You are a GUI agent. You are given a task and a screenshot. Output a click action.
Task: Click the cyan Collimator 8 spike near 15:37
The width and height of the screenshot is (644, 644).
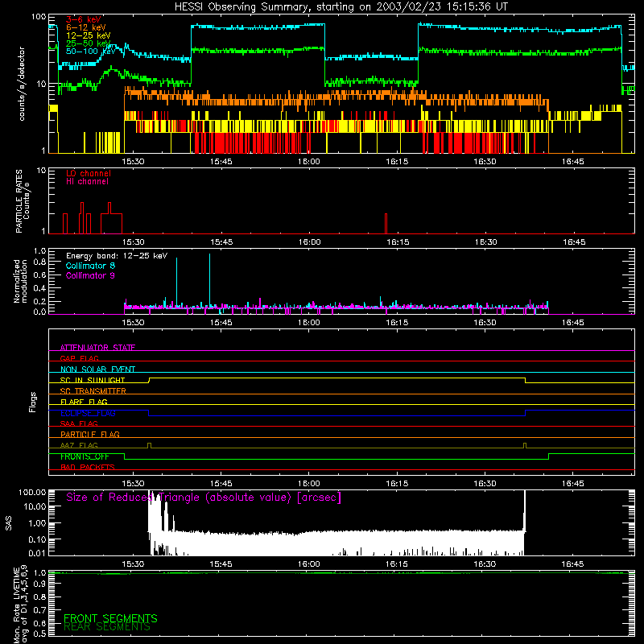(x=176, y=281)
